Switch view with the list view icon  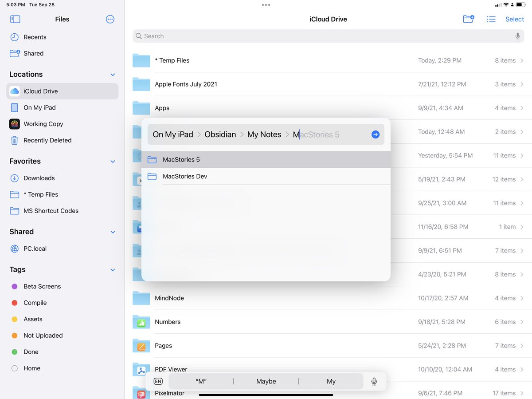pos(491,19)
